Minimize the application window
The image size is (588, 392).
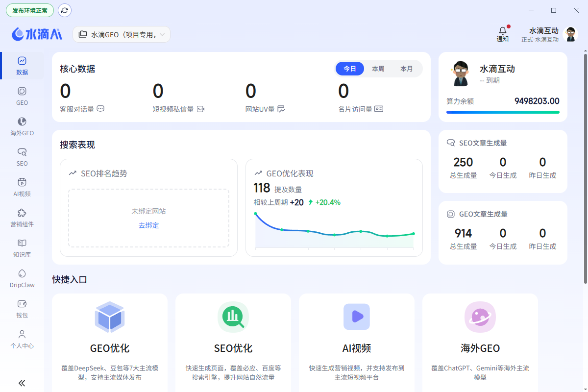(532, 10)
